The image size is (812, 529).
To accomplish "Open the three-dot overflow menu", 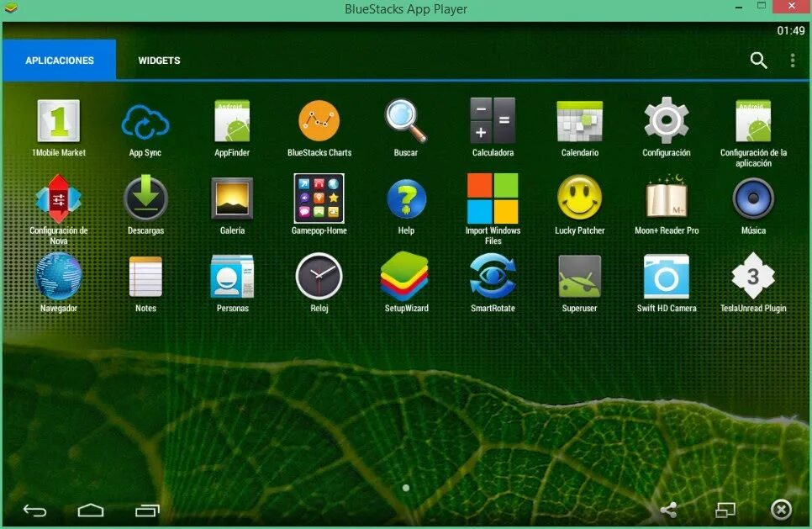I will pos(791,60).
